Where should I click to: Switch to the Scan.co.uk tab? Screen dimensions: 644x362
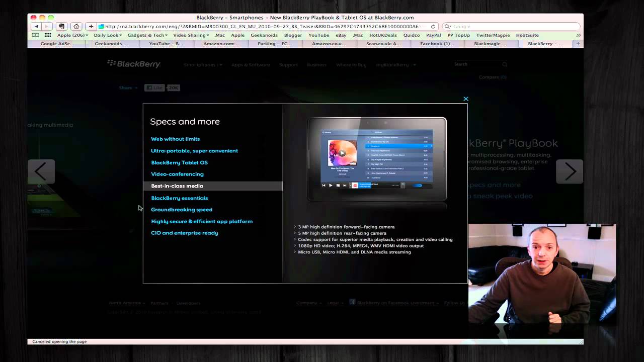(x=383, y=44)
